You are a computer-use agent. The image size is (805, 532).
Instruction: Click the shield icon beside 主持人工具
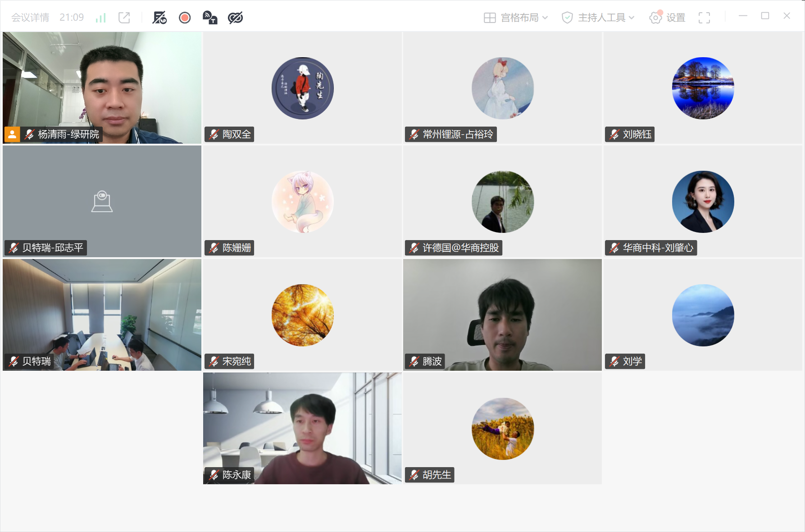pyautogui.click(x=567, y=18)
